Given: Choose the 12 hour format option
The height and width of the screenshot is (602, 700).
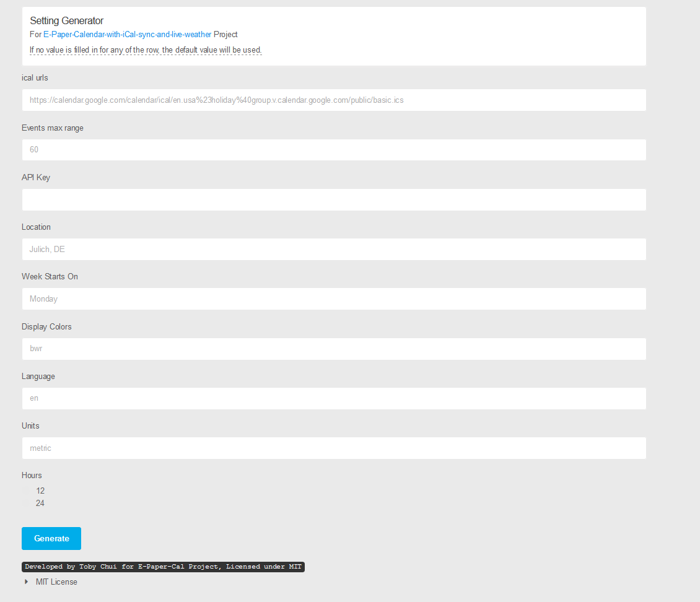Looking at the screenshot, I should [27, 491].
